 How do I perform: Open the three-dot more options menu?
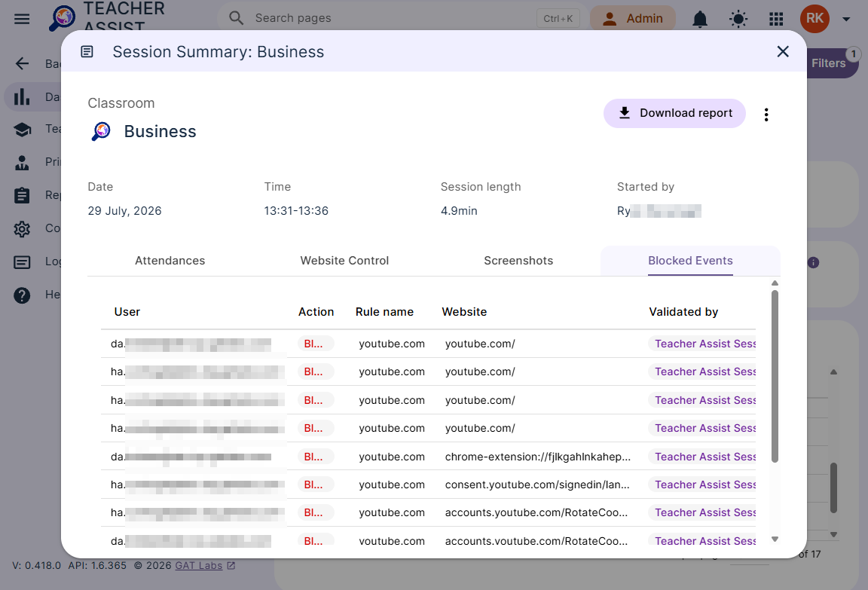pyautogui.click(x=766, y=115)
